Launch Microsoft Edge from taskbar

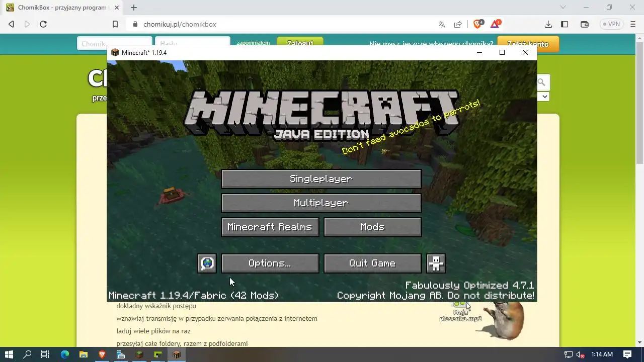(65, 354)
